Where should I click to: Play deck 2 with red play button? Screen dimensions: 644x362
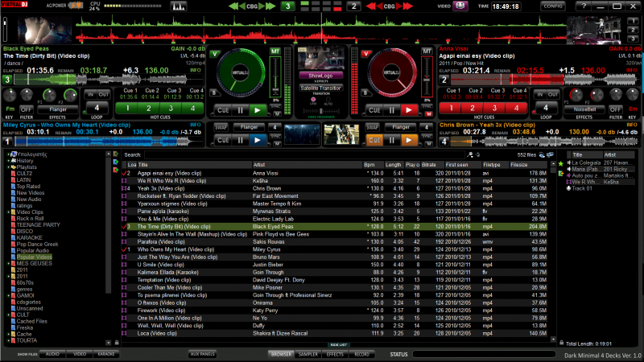point(409,110)
